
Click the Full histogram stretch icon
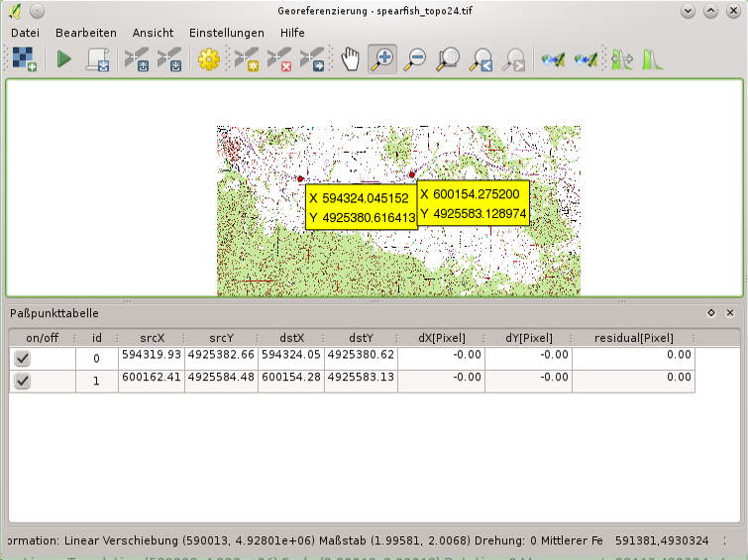coord(622,59)
